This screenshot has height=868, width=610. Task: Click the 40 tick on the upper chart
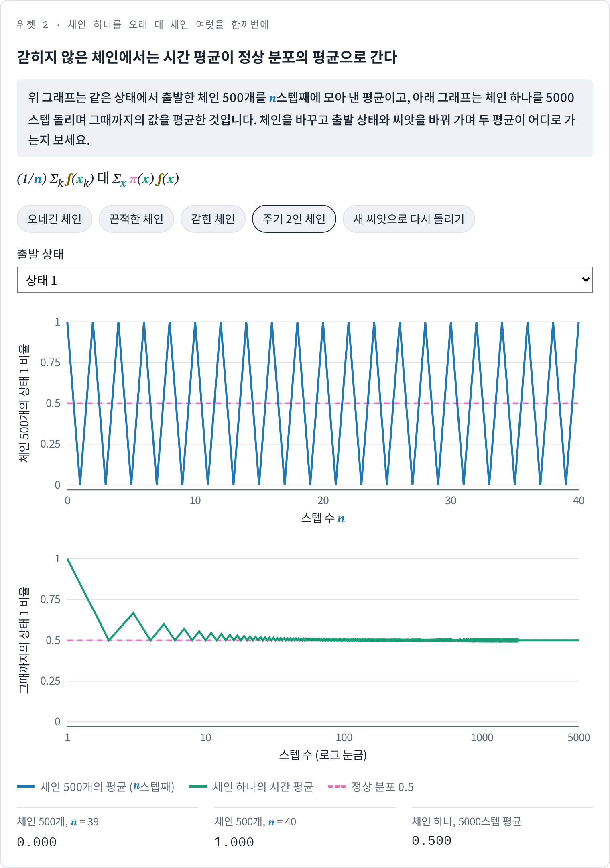(x=579, y=501)
